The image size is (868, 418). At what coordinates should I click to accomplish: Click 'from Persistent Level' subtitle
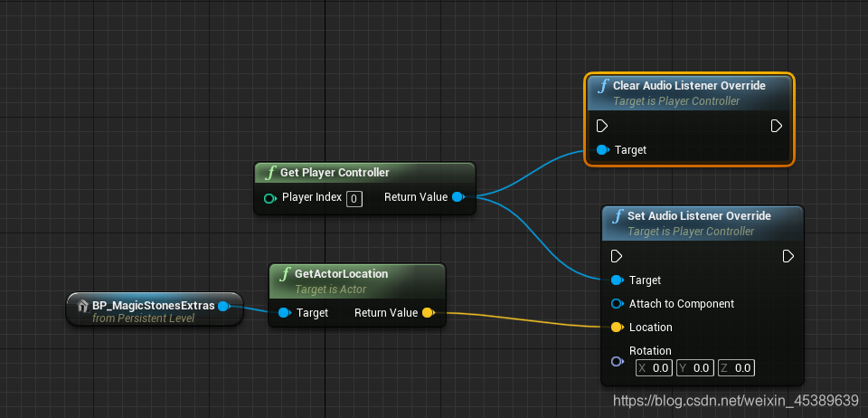(x=144, y=318)
